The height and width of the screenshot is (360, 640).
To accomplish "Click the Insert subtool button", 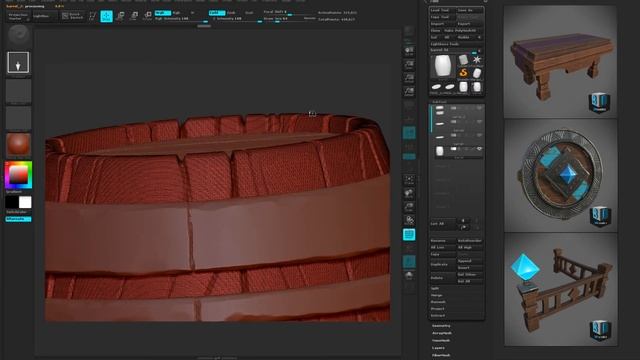I will point(470,268).
